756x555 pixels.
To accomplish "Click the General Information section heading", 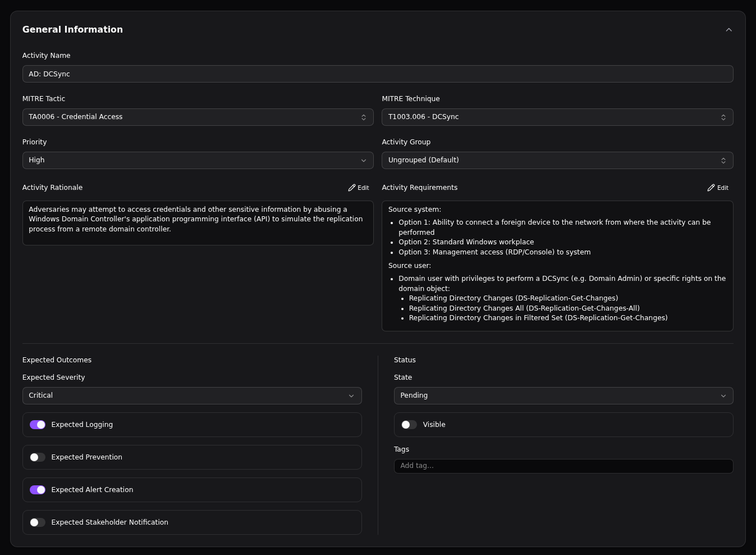I will tap(72, 30).
